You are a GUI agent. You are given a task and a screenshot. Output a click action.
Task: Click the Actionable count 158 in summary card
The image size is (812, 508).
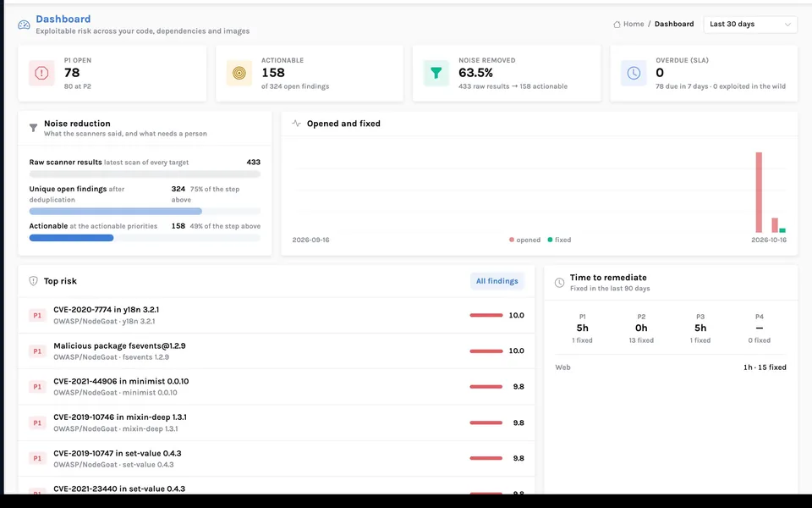[x=273, y=73]
